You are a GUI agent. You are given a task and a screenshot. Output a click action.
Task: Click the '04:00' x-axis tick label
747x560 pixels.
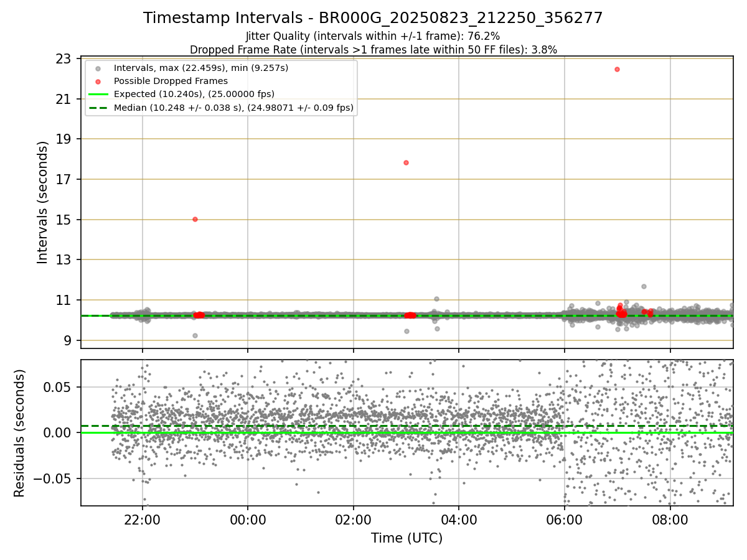[459, 521]
